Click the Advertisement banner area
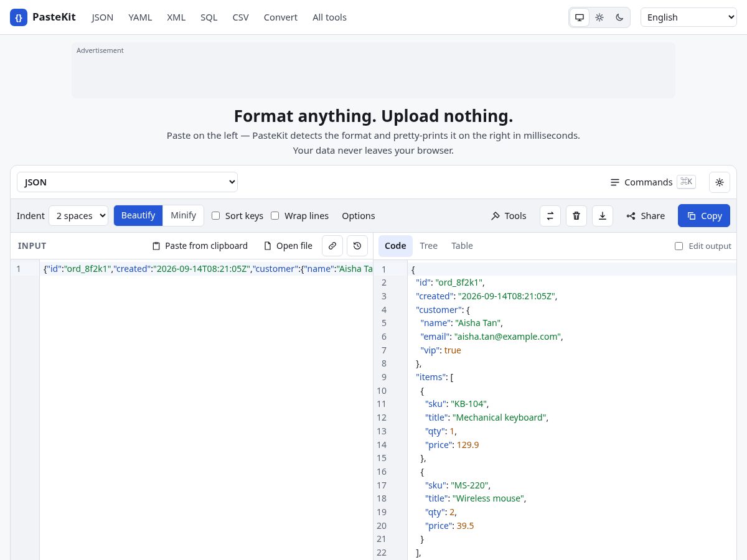The height and width of the screenshot is (560, 747). pos(374,70)
